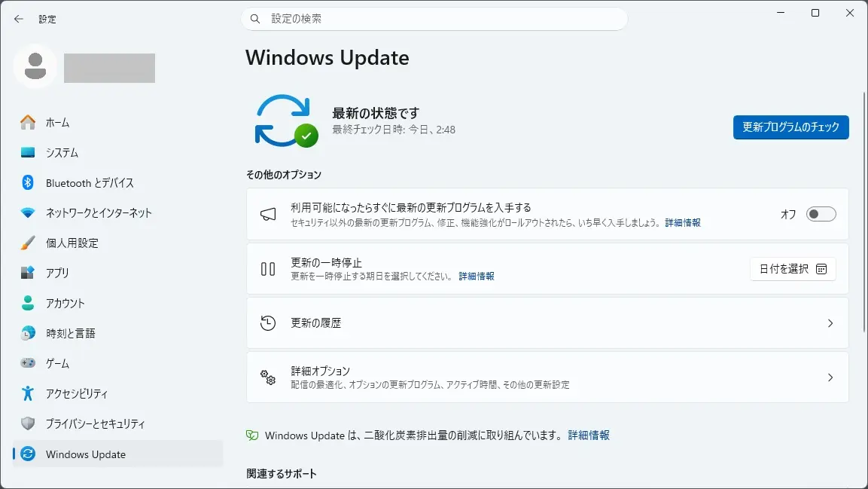Toggle 利用可能になったらすぐに最新の更新プログラムを入手する switch
868x489 pixels.
pyautogui.click(x=821, y=214)
